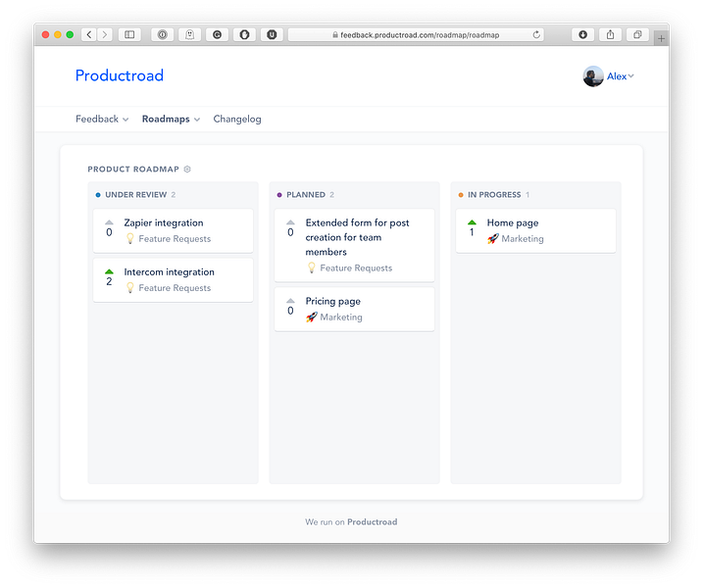Viewport: 703px width, 588px height.
Task: Click the Productroad logo link
Action: point(120,75)
